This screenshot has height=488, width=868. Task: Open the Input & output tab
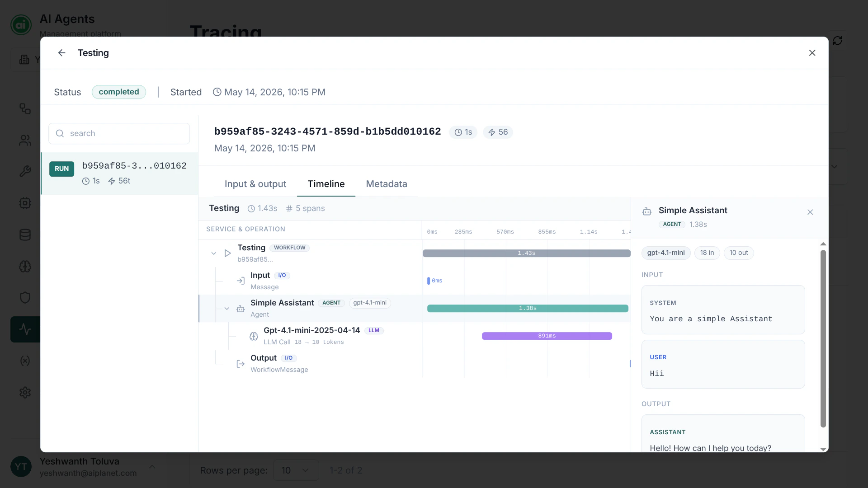coord(255,184)
